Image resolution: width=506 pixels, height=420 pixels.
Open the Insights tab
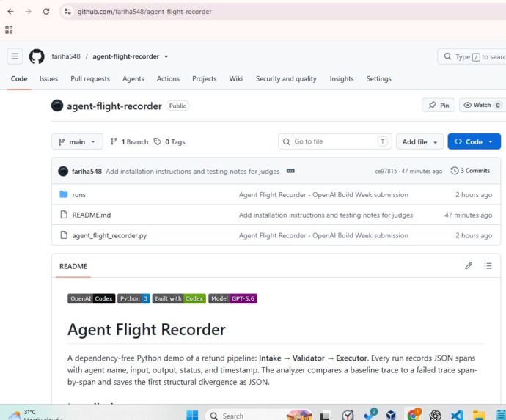pos(342,78)
